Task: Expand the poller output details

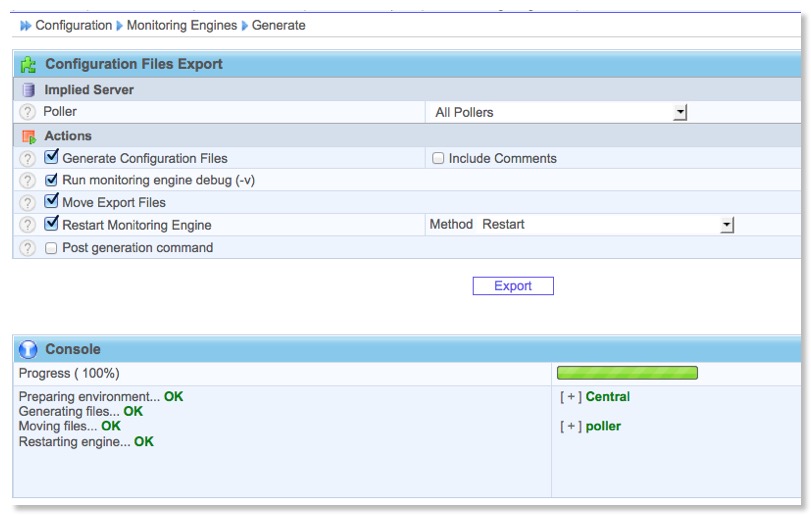Action: click(571, 426)
